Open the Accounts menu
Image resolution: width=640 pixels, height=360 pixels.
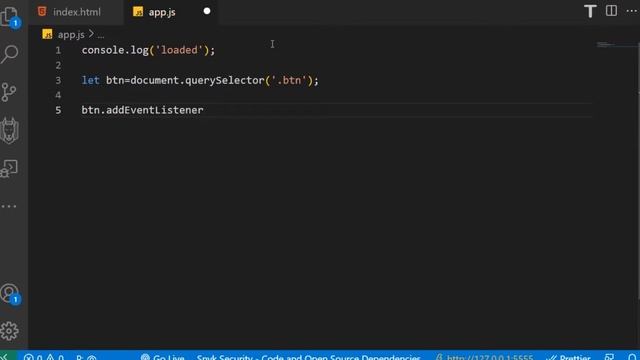10,293
